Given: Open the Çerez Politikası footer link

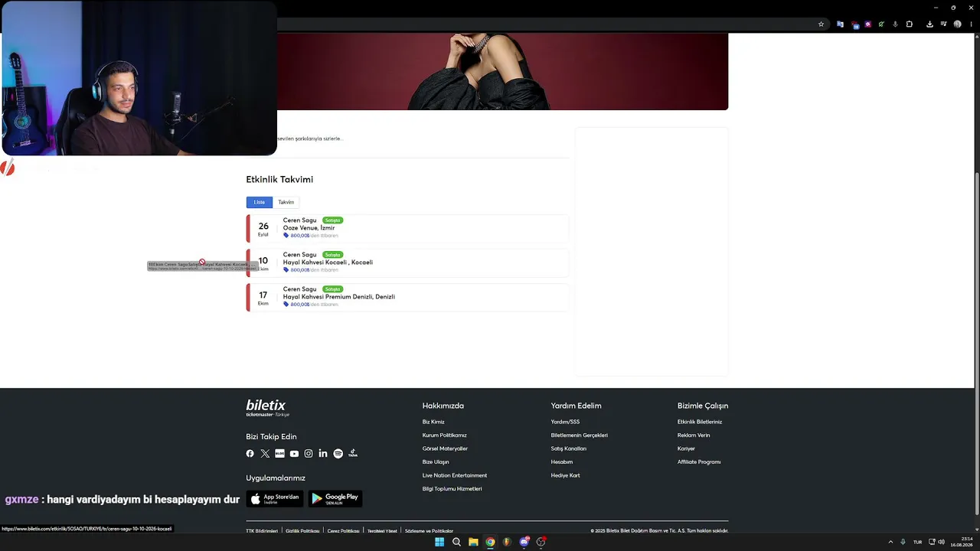Looking at the screenshot, I should [x=343, y=531].
